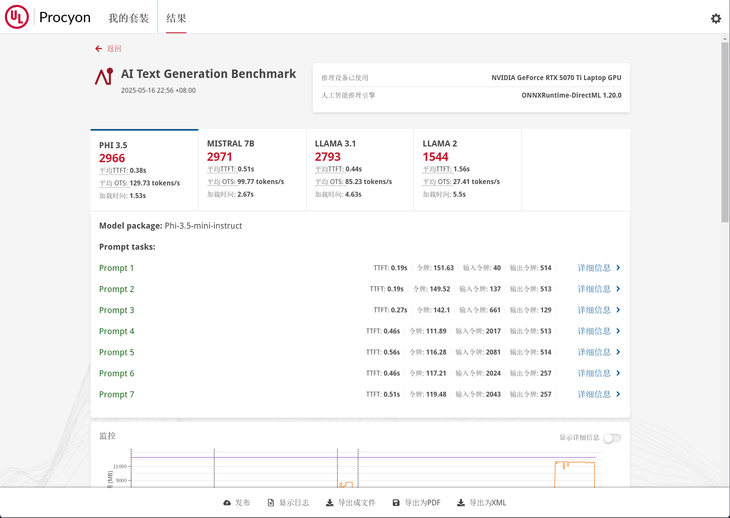
Task: Click the Phi-3.5-mini-instruct model package text
Action: 203,226
